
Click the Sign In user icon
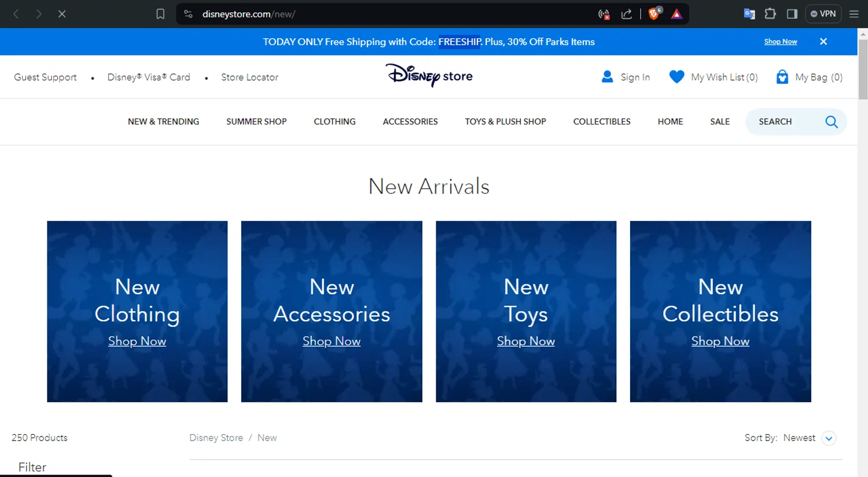pyautogui.click(x=607, y=76)
